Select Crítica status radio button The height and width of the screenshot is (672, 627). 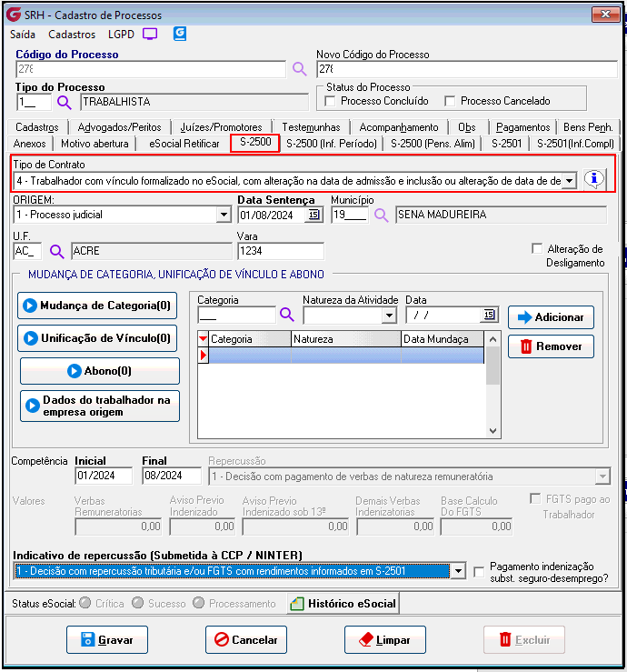point(85,603)
